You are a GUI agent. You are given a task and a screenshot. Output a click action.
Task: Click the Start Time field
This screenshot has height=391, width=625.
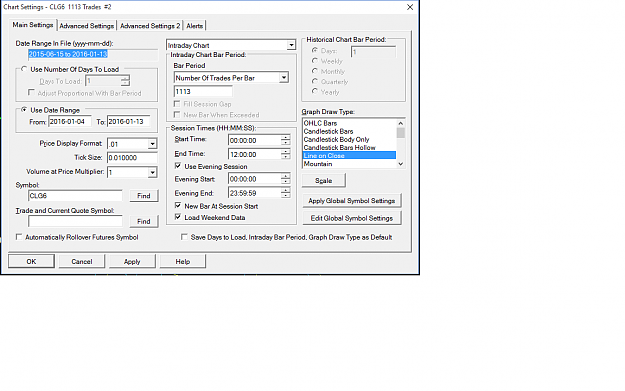(x=254, y=140)
